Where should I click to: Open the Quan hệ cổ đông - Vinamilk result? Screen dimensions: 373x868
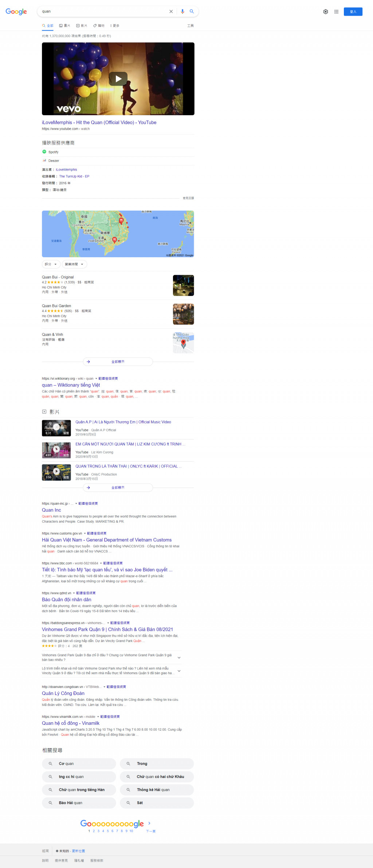(x=71, y=723)
